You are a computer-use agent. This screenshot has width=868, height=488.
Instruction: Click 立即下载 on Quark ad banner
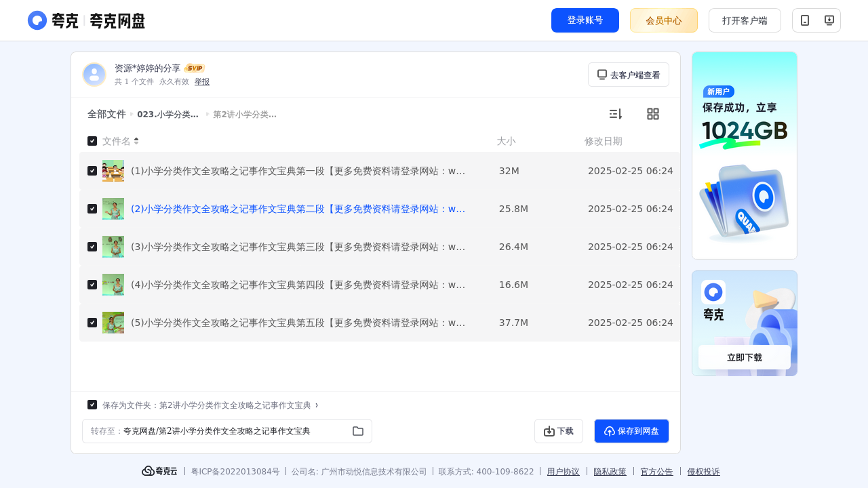(745, 357)
